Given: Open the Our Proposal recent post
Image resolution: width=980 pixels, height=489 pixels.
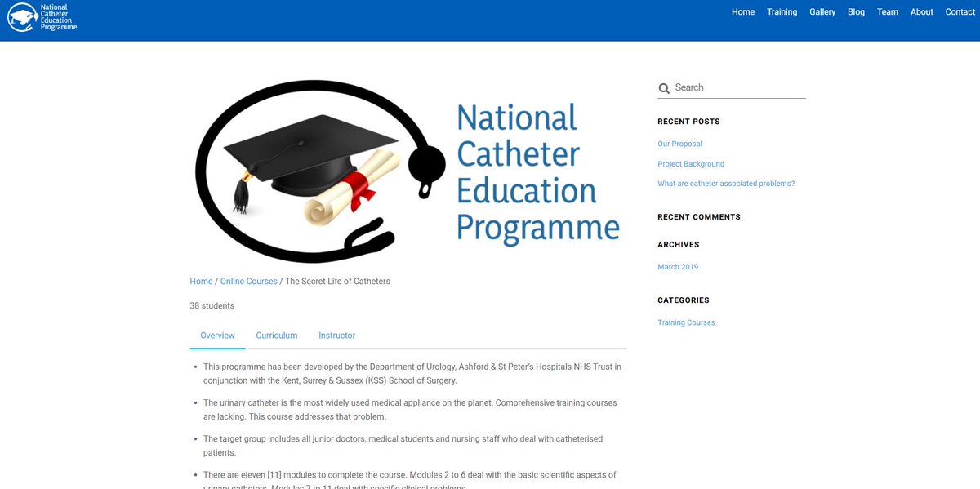Looking at the screenshot, I should [679, 144].
